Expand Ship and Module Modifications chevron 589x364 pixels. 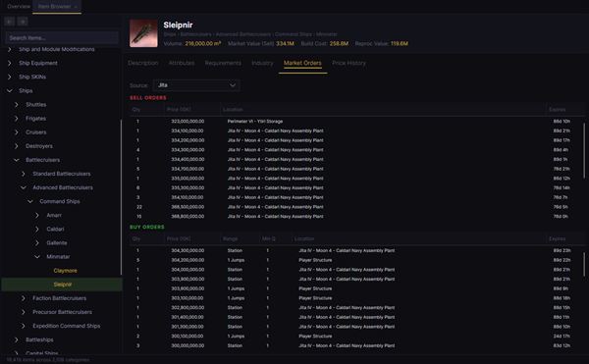(x=10, y=49)
